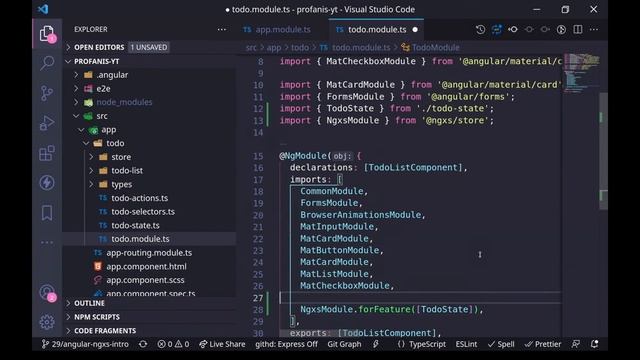Open Explorer views and more actions
This screenshot has width=640, height=360.
(222, 29)
